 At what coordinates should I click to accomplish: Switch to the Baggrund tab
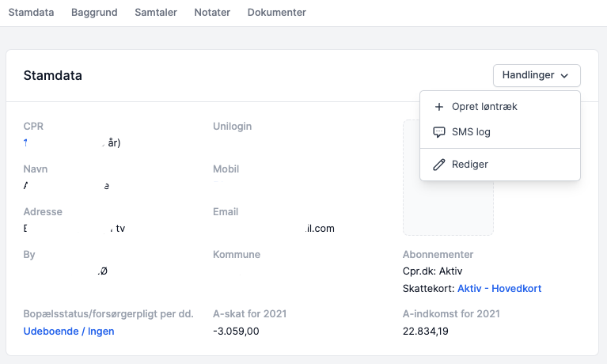pos(94,13)
